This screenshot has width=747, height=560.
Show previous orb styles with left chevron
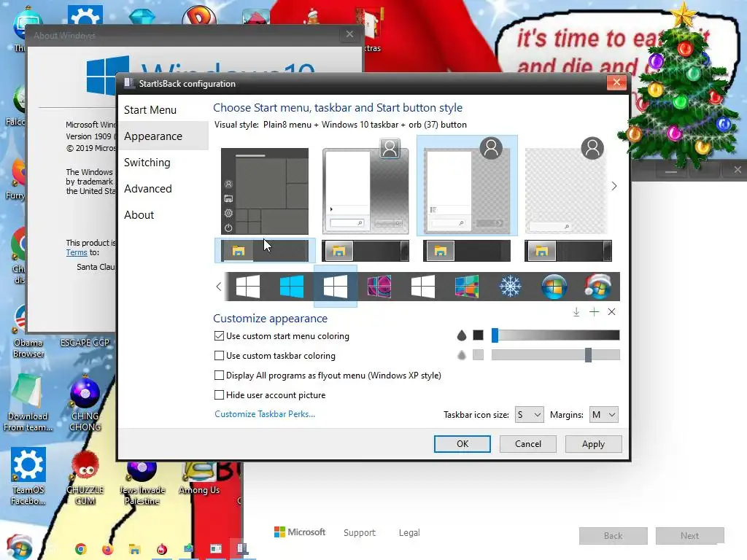pyautogui.click(x=219, y=287)
